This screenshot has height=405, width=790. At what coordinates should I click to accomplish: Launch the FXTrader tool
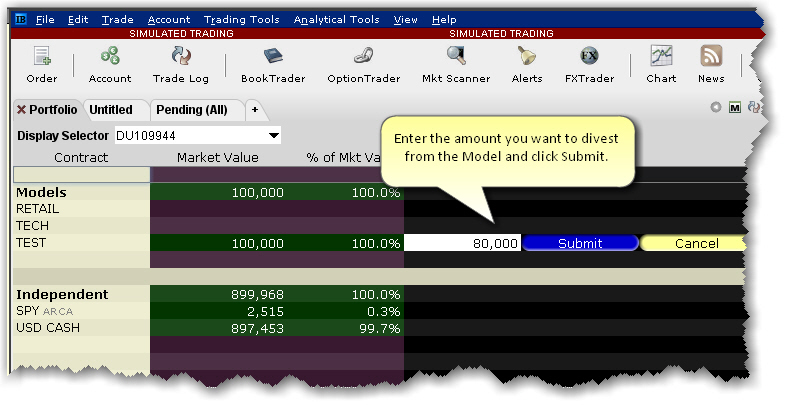click(x=589, y=64)
